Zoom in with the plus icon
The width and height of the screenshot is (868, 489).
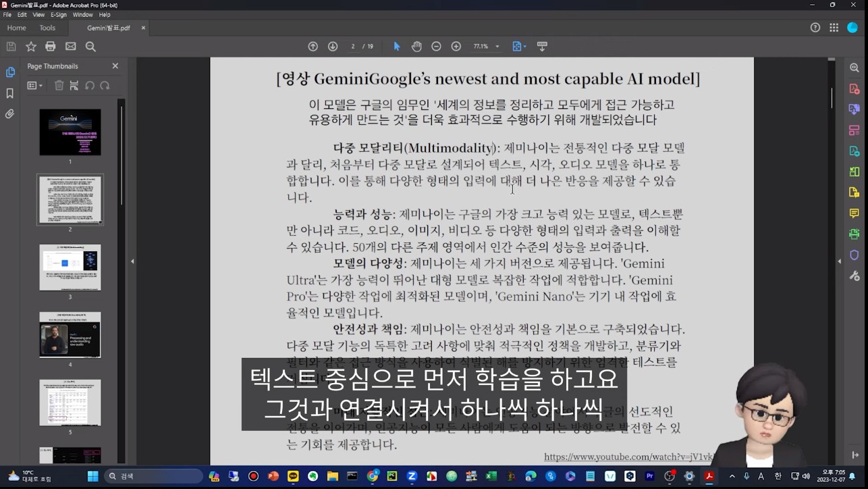click(456, 47)
